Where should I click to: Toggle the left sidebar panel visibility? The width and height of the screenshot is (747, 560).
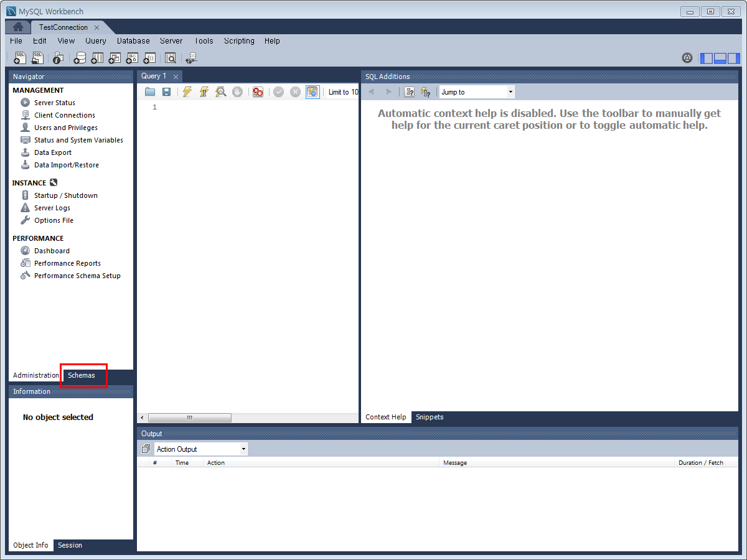(x=707, y=58)
